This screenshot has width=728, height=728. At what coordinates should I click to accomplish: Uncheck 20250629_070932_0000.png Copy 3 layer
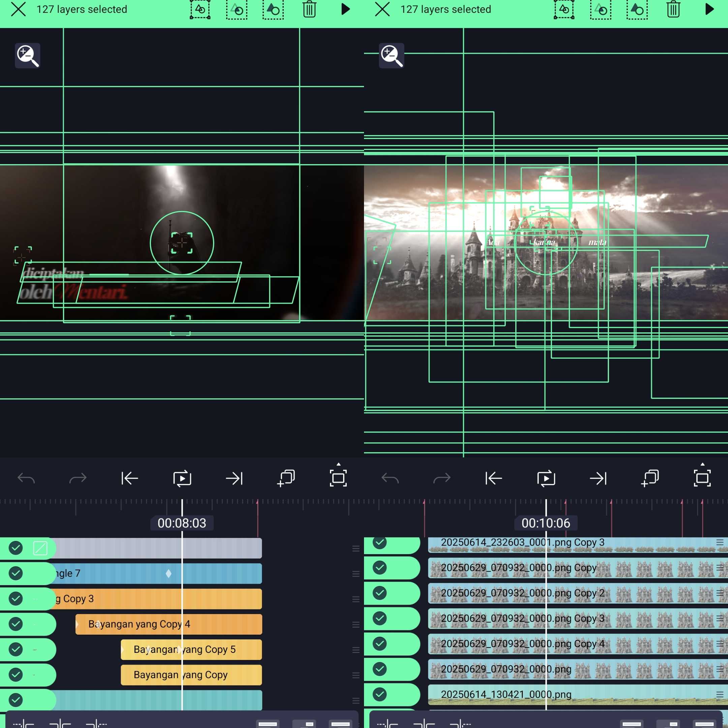click(x=380, y=618)
